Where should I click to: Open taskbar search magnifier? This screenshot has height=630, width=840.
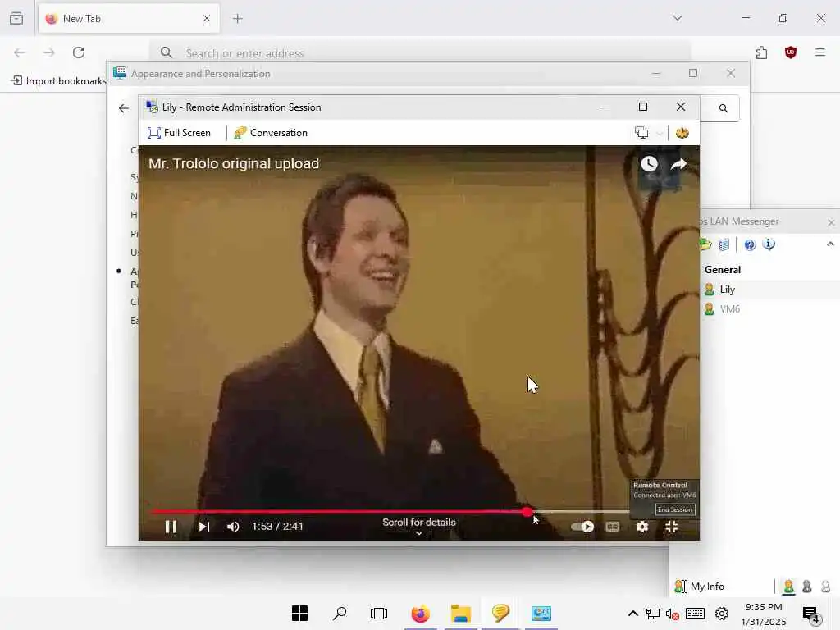pos(339,614)
